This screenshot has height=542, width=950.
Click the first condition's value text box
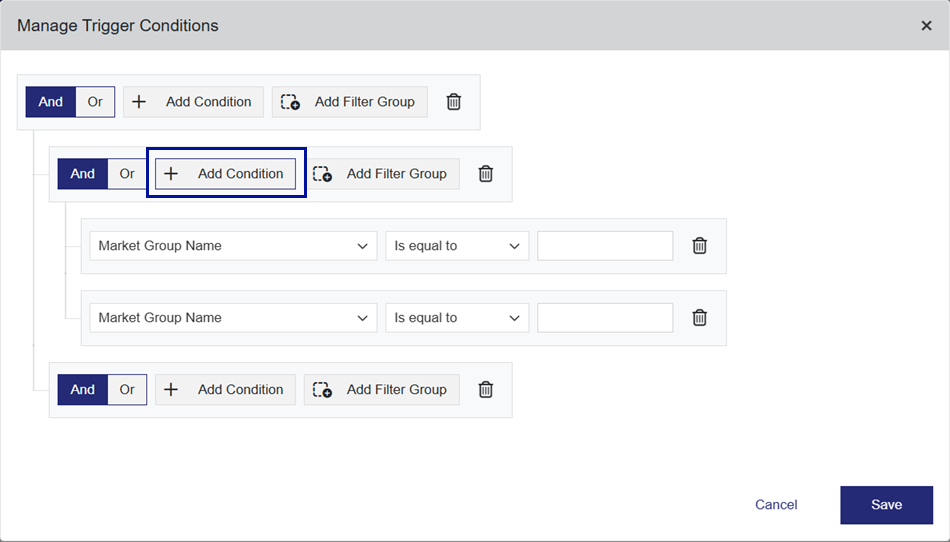pos(605,246)
